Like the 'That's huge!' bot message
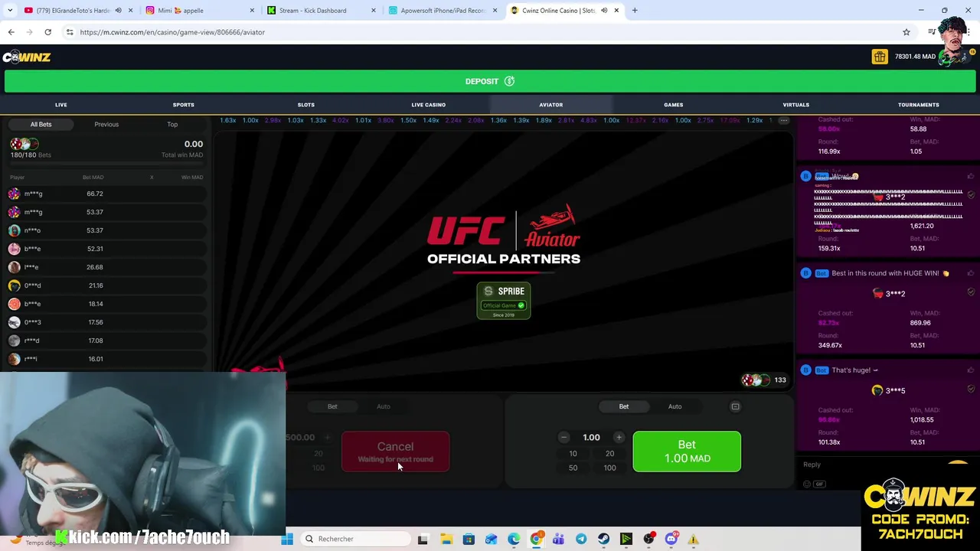This screenshot has width=980, height=551. (x=970, y=370)
